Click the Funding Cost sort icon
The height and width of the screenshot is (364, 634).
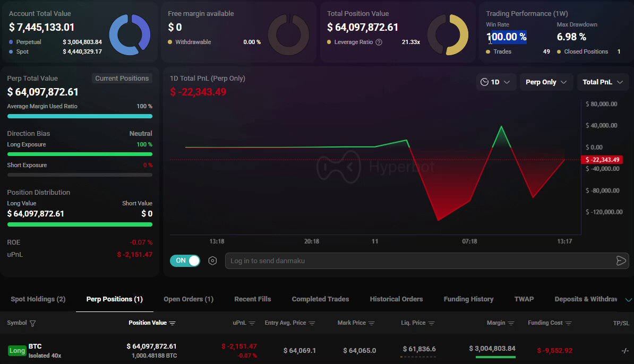[569, 323]
